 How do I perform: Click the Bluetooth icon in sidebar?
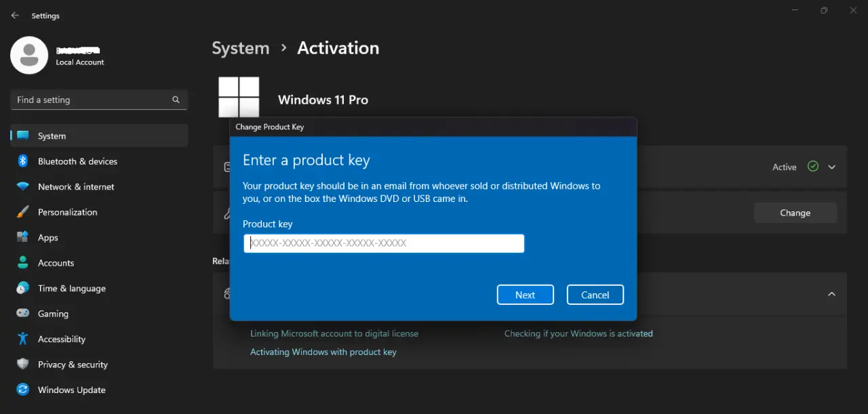point(23,161)
